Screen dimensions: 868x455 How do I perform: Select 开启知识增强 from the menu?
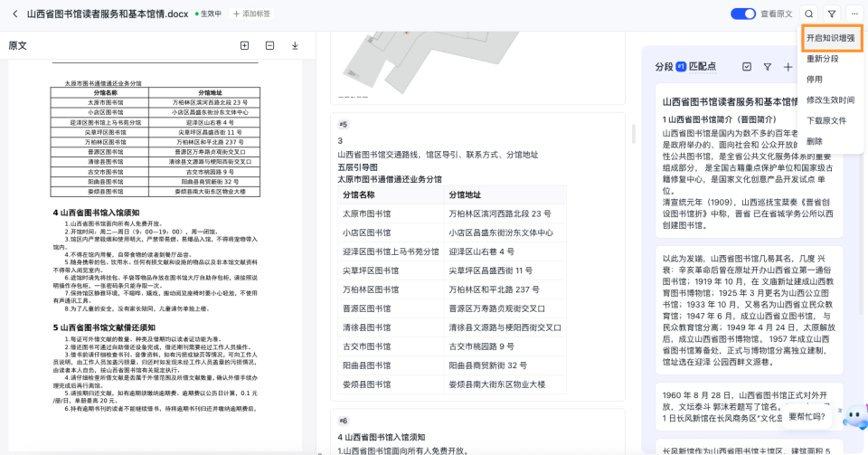(x=832, y=38)
